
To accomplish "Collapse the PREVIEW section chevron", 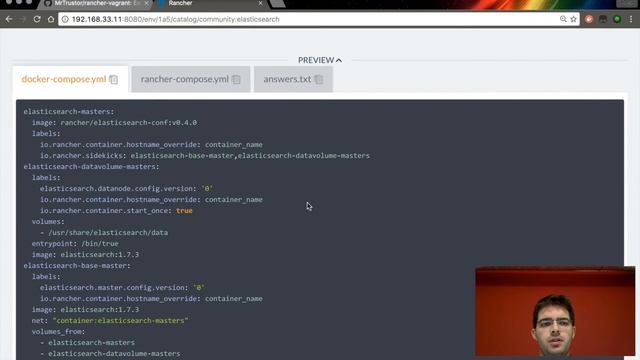I will tap(339, 60).
